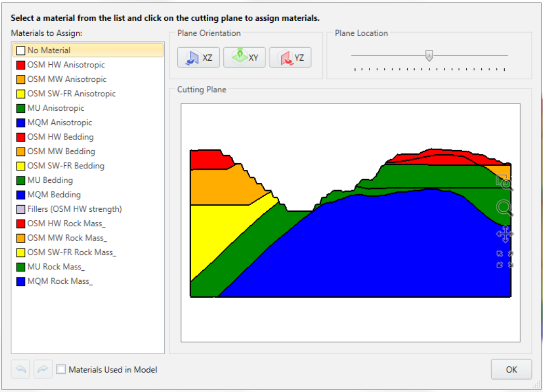Click the zoom extents arrows icon
The width and height of the screenshot is (543, 392).
(x=505, y=259)
